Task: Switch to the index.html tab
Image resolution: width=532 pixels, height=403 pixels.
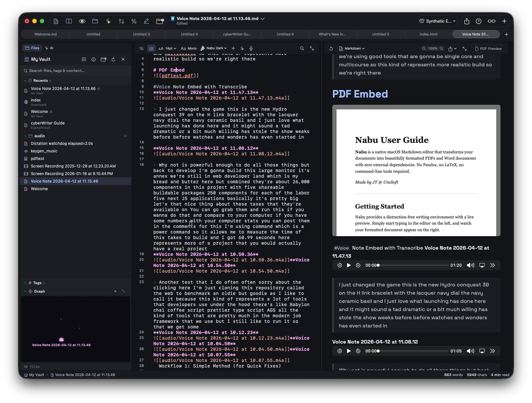Action: [429, 34]
